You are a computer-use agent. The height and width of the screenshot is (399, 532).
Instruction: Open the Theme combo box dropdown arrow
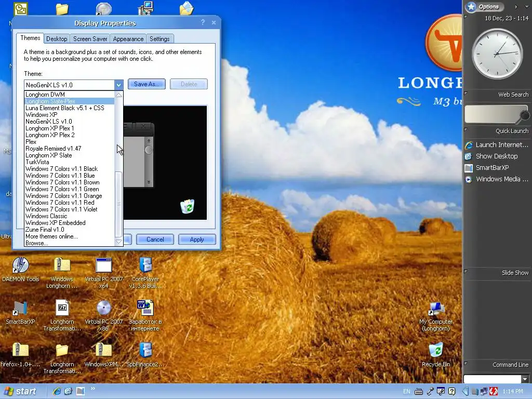[x=118, y=85]
